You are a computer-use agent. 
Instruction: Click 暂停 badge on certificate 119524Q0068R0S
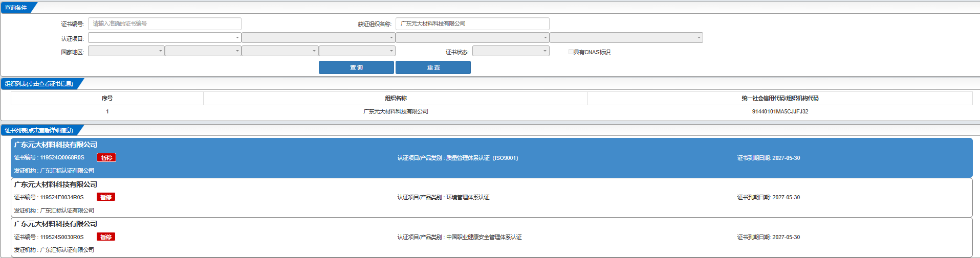point(106,158)
